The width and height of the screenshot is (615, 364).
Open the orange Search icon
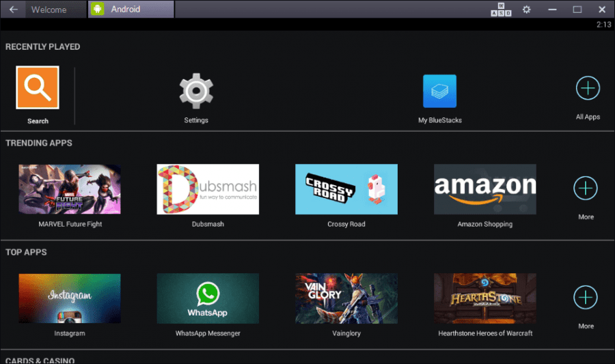[x=38, y=87]
